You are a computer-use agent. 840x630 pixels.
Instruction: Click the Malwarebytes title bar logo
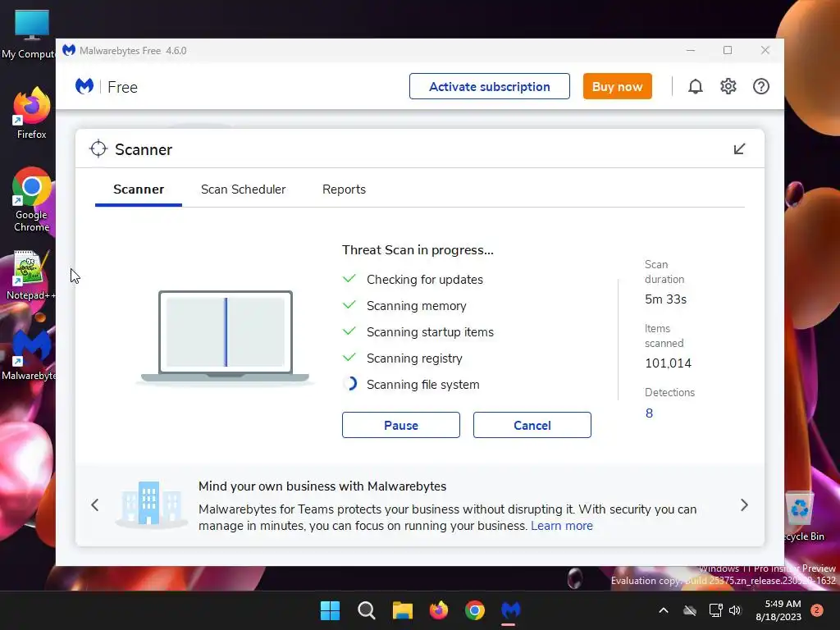click(x=69, y=50)
